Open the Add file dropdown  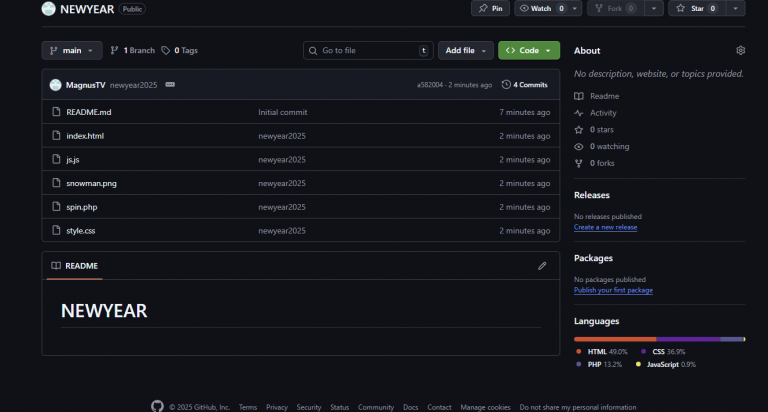click(466, 50)
